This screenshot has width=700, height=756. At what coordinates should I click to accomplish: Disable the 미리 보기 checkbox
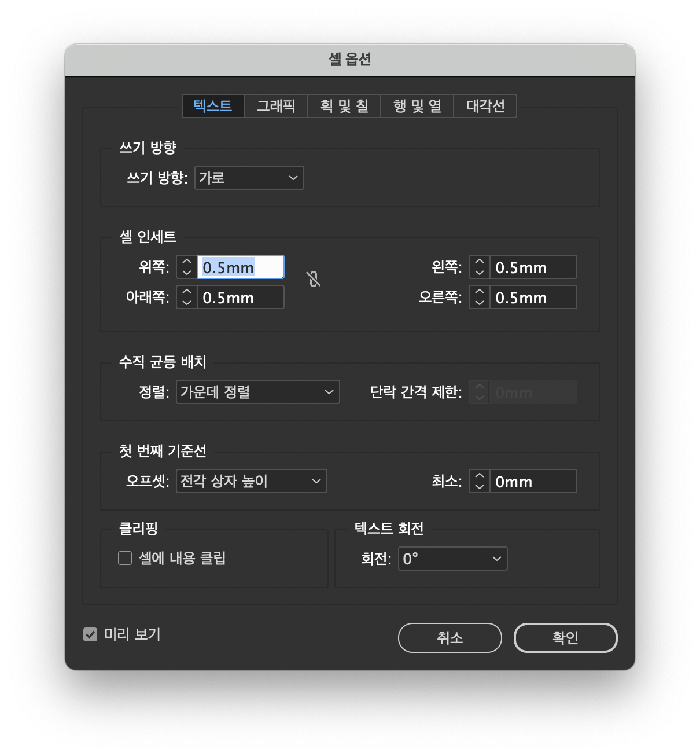point(90,635)
